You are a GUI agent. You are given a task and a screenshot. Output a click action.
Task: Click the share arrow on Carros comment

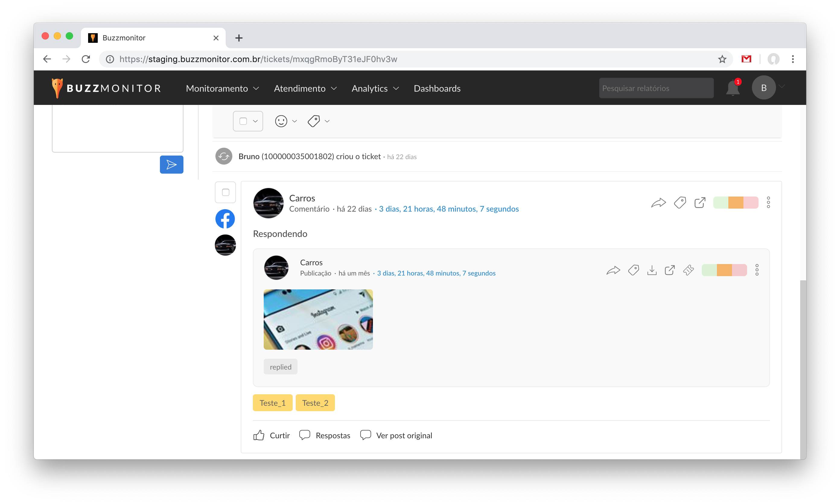[658, 203]
